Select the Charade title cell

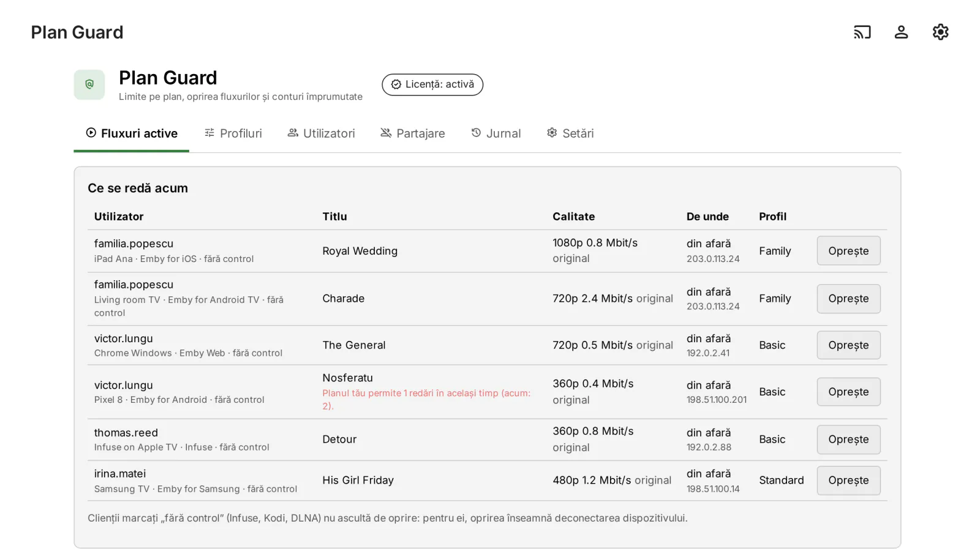coord(343,299)
